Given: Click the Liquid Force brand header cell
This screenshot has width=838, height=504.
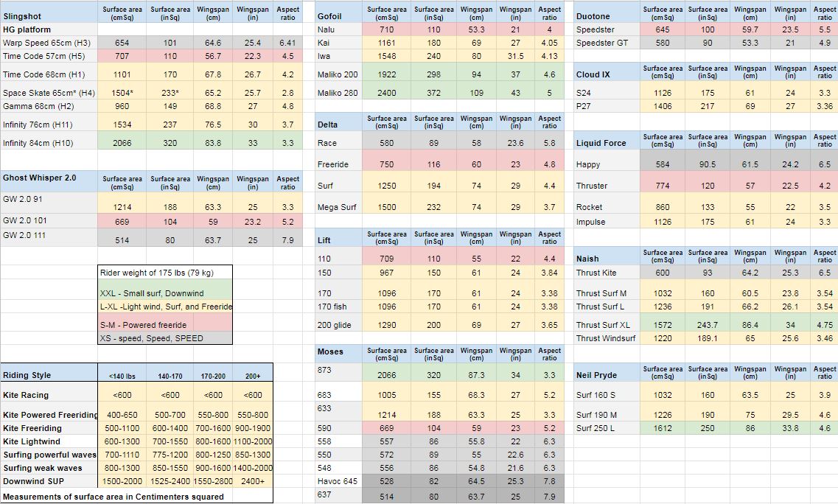Looking at the screenshot, I should click(x=607, y=141).
